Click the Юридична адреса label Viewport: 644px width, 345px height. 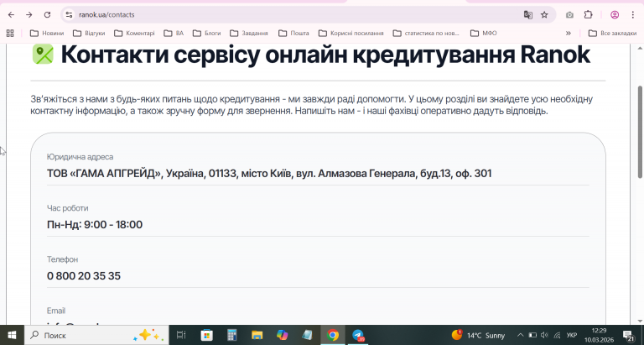[80, 157]
